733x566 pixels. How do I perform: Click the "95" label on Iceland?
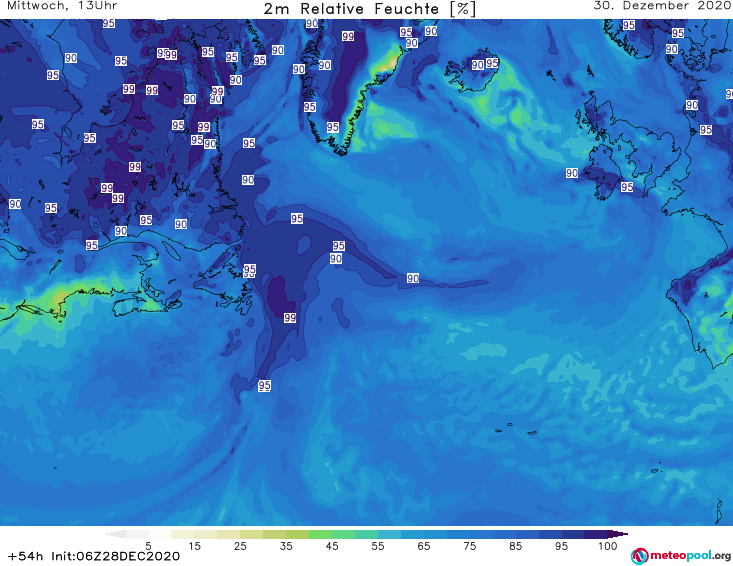pos(492,63)
